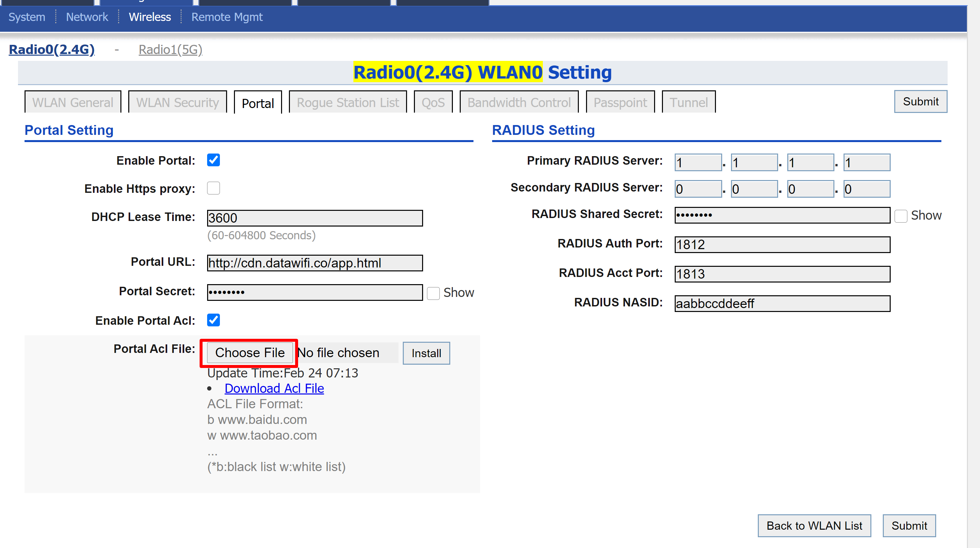Image resolution: width=980 pixels, height=548 pixels.
Task: Click Back to WLAN List
Action: 814,525
